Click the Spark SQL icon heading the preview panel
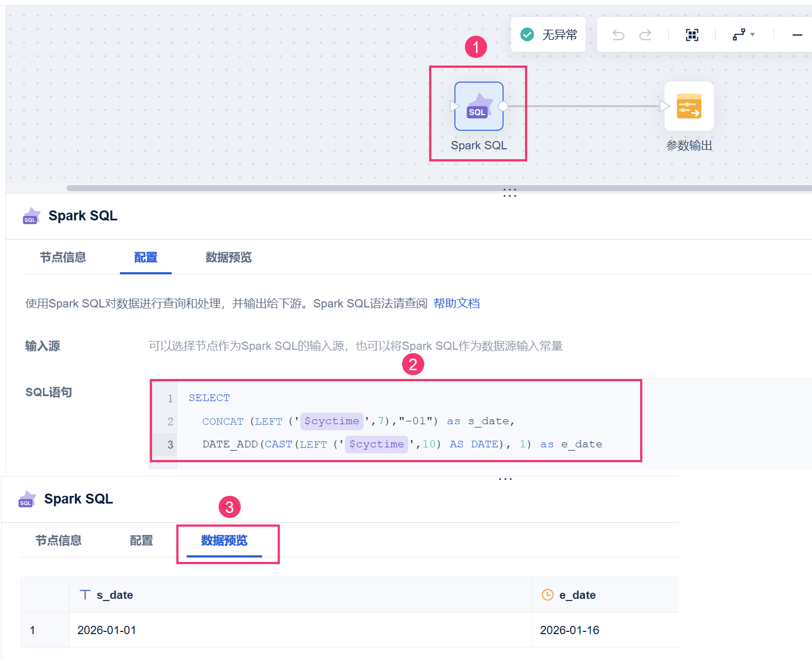Screen dimensions: 812x660 pos(27,499)
